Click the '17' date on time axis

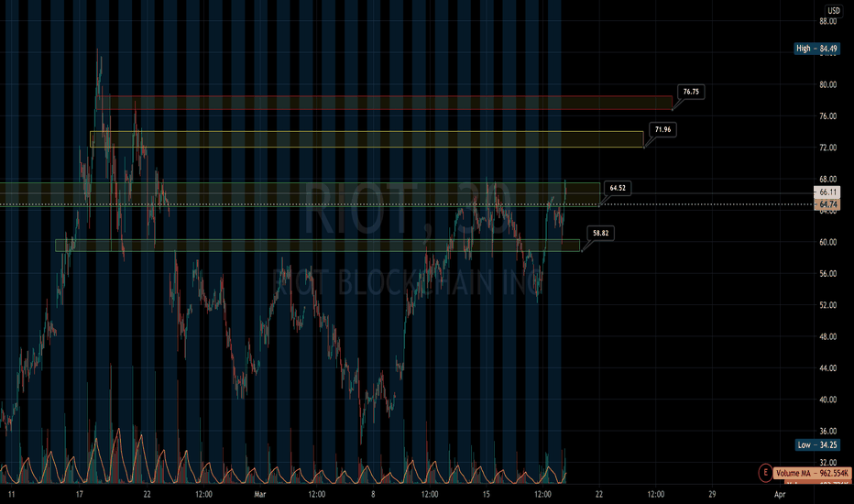[80, 495]
